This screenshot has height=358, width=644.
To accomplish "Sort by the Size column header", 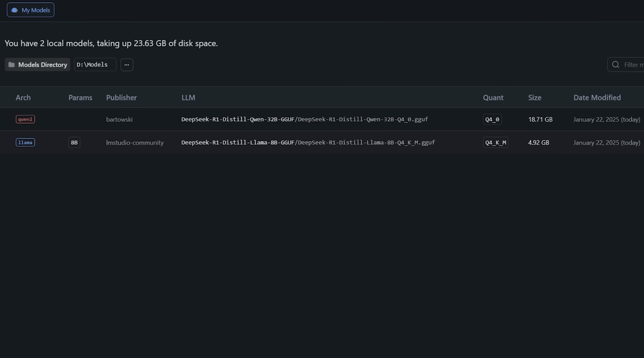I will (x=535, y=98).
